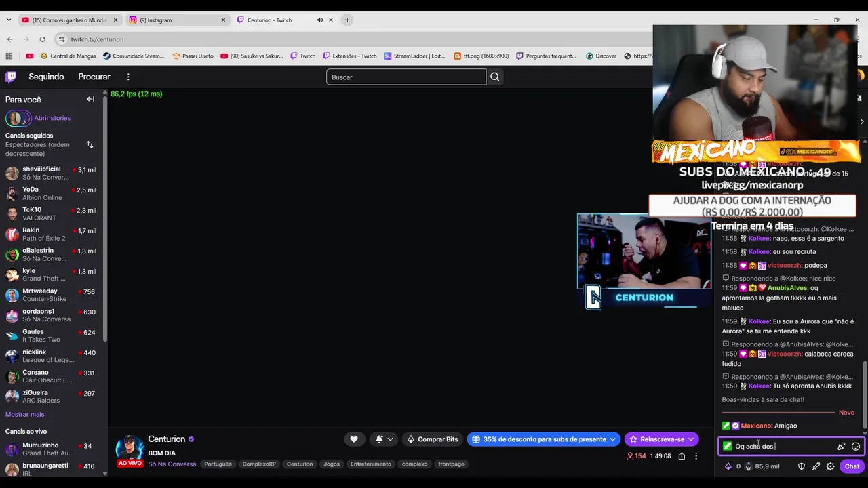Switch to the Instagram tab
868x488 pixels.
(178, 20)
